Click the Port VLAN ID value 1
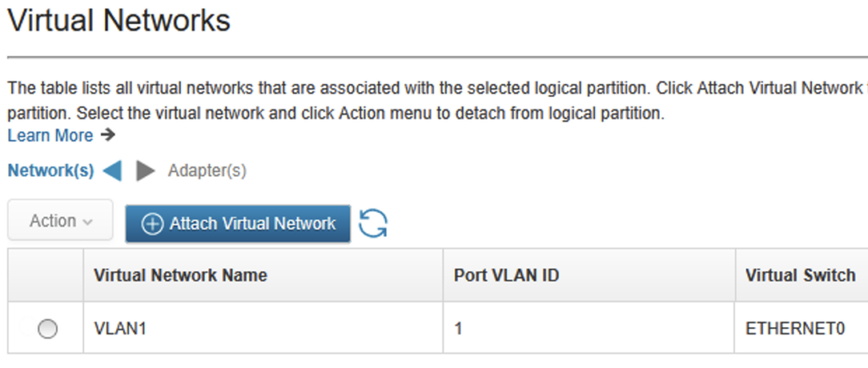Viewport: 868px width, 368px height. (x=459, y=329)
